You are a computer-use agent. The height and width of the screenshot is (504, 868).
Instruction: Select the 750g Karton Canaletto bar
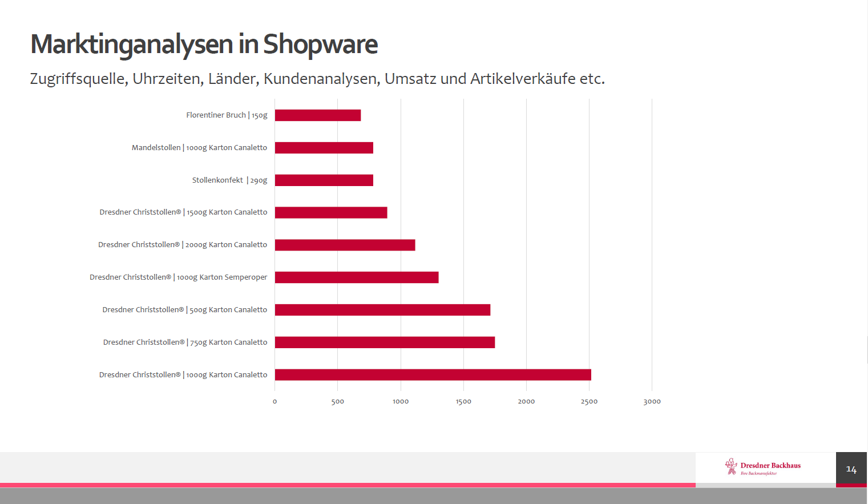click(385, 342)
